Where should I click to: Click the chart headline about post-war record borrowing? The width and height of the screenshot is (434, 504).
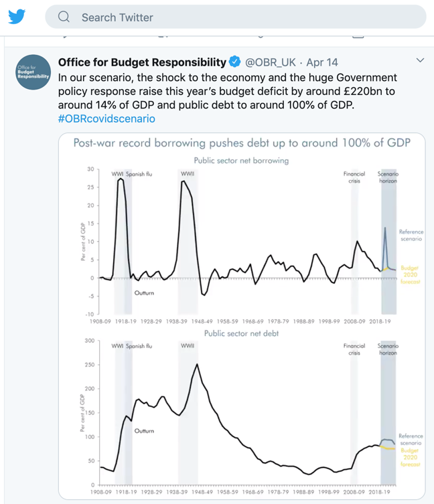[241, 143]
